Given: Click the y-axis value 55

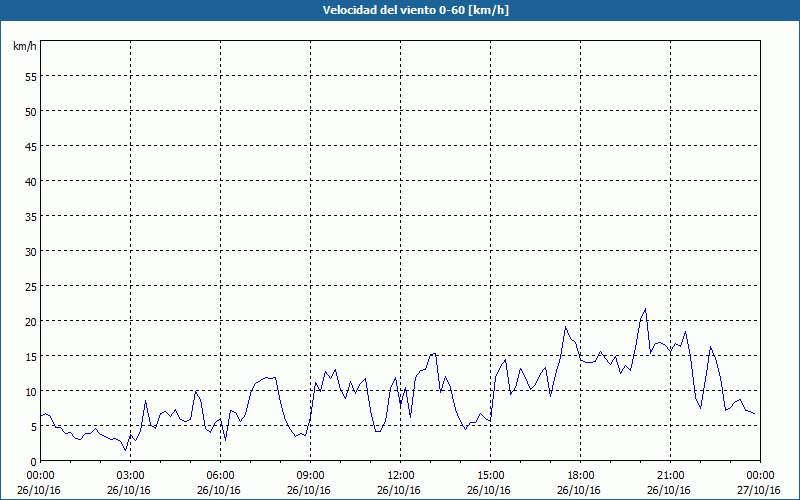Looking at the screenshot, I should tap(31, 77).
